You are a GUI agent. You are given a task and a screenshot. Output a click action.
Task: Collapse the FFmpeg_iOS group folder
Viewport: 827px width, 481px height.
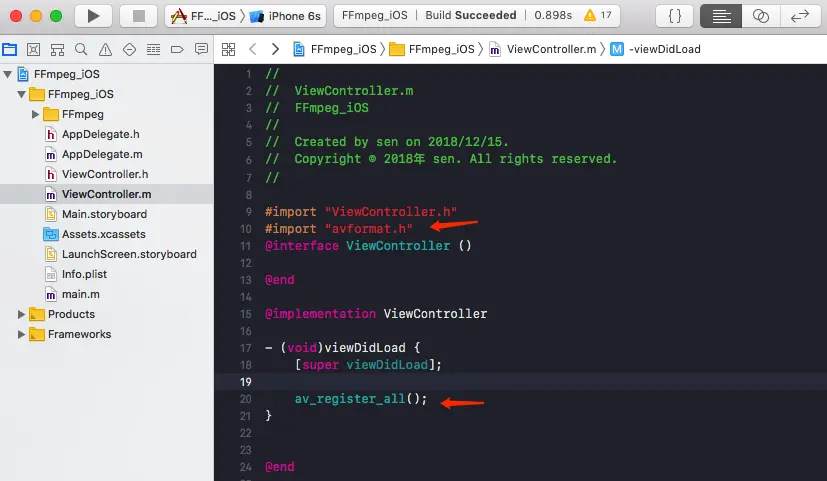tap(21, 94)
